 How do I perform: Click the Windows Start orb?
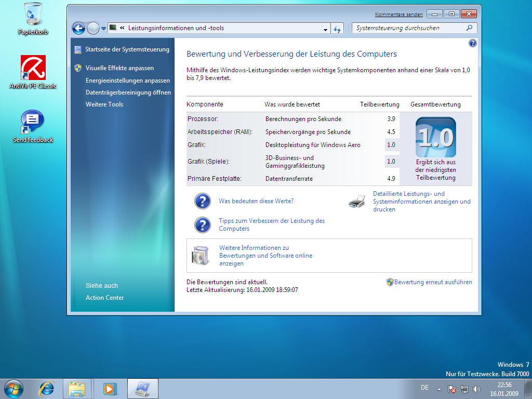coord(14,388)
